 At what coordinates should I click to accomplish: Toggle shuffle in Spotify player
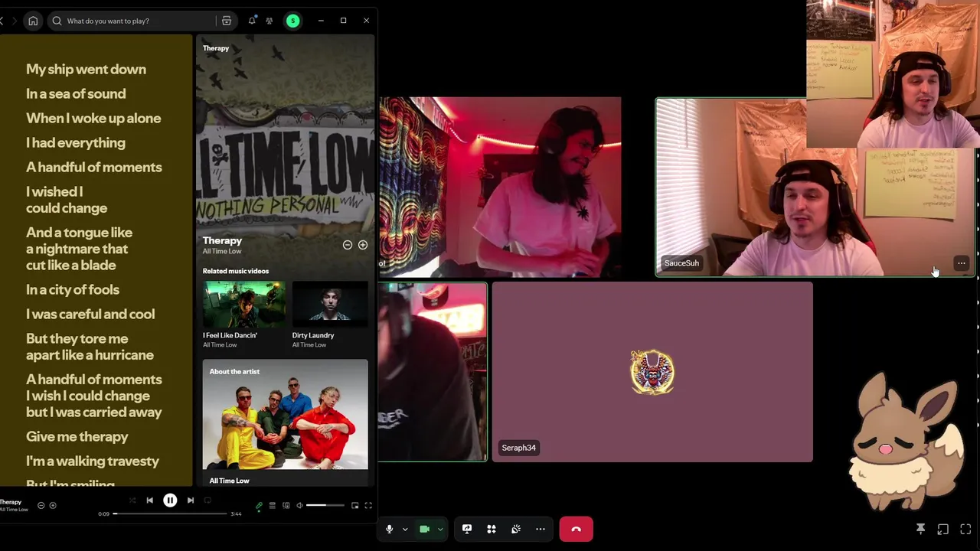[x=132, y=500]
